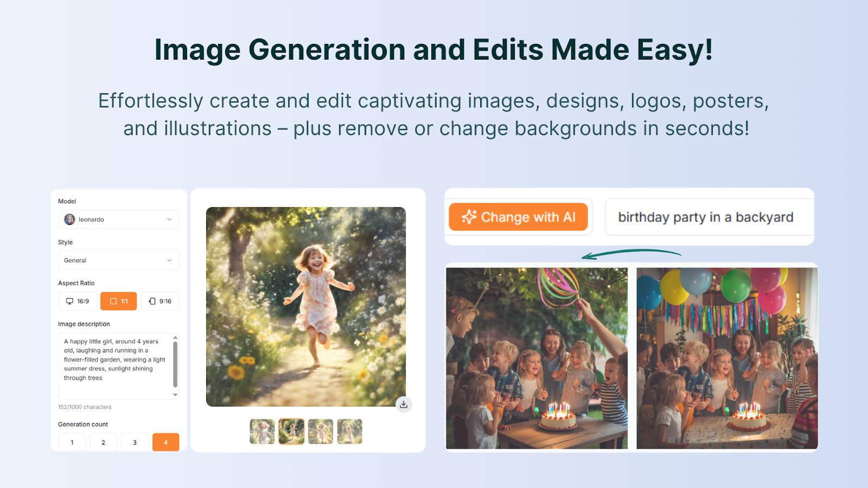Screen dimensions: 868x488
Task: Click the sparkle icon on Change with AI button
Action: coord(470,217)
